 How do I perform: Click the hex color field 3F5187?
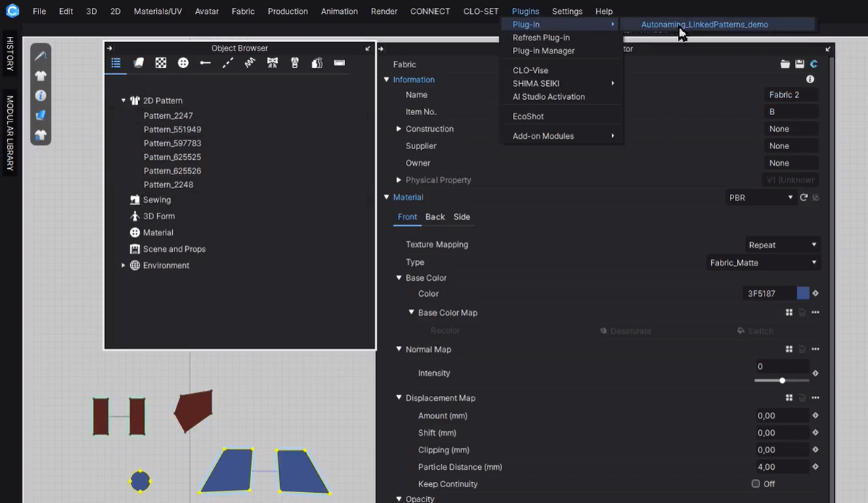click(769, 293)
